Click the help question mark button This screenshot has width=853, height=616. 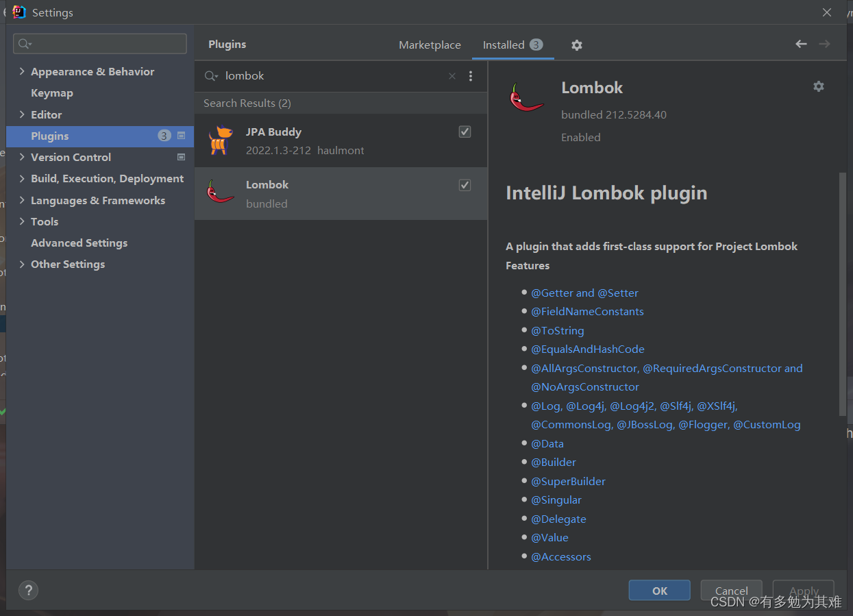[28, 590]
